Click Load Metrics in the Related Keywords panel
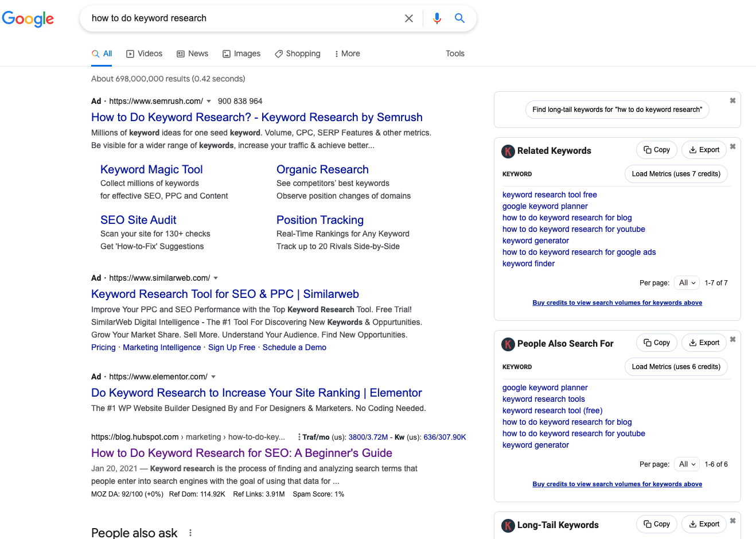 coord(676,173)
